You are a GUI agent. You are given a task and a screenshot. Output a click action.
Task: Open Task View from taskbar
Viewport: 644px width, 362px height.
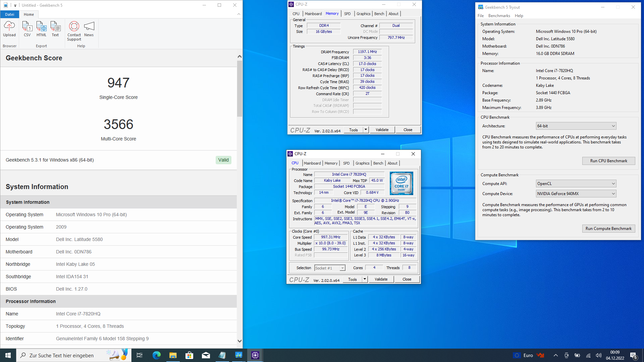[x=140, y=355]
